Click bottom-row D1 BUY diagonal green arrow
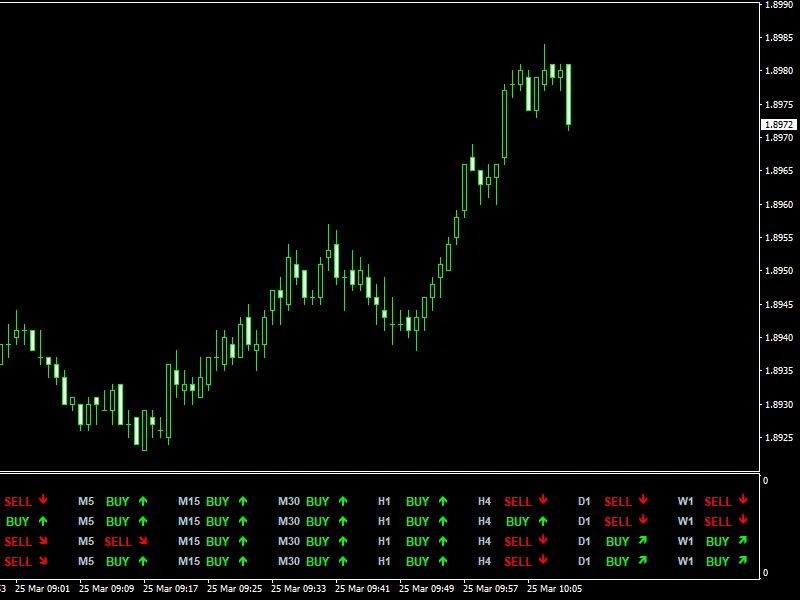800x600 pixels. 643,560
